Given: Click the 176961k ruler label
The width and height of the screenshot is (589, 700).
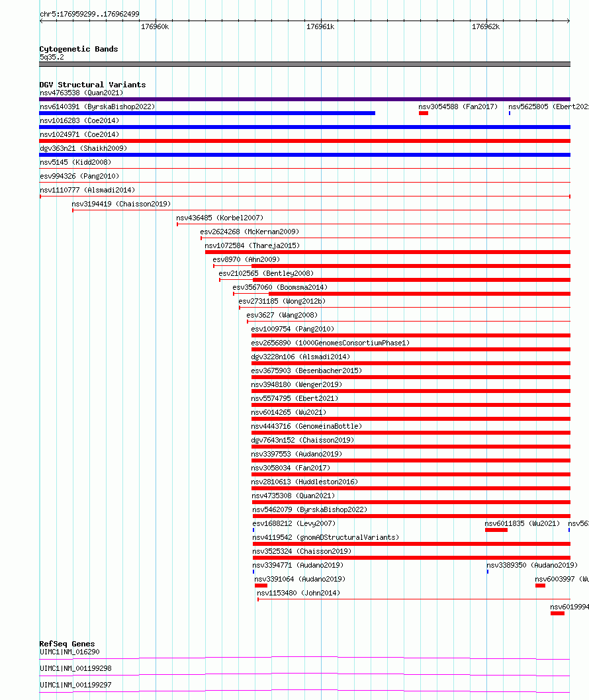Looking at the screenshot, I should point(320,26).
